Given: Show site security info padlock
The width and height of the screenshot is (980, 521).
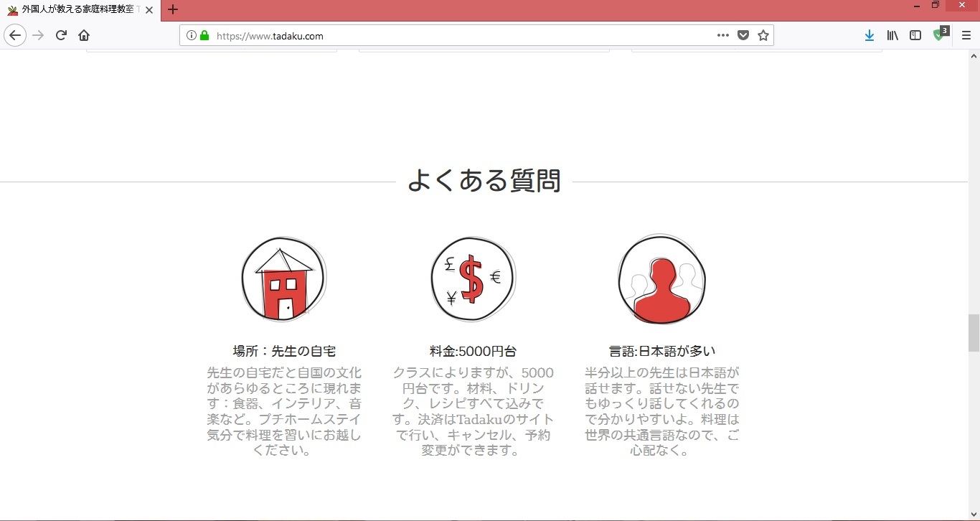Looking at the screenshot, I should coord(204,35).
